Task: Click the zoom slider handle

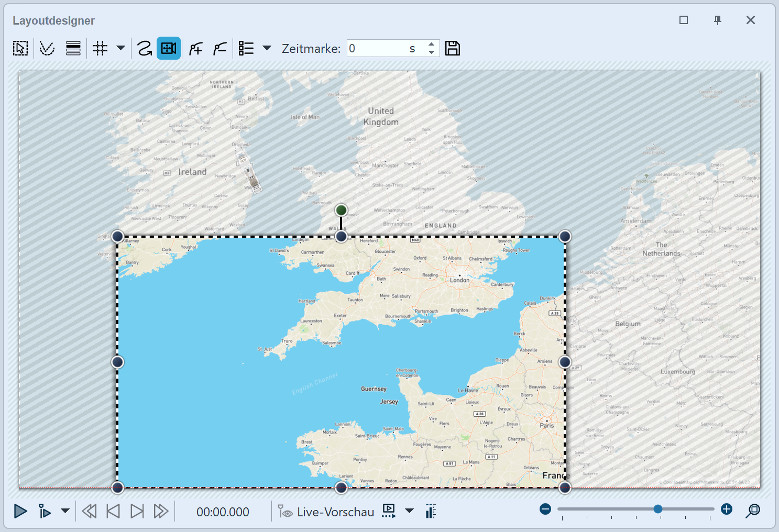Action: (658, 509)
